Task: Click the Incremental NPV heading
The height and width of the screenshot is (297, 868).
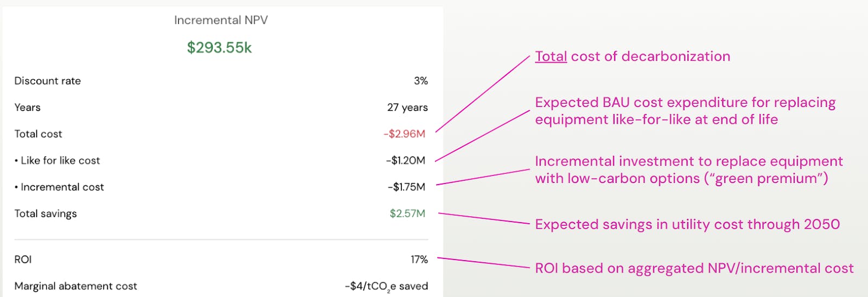Action: (x=221, y=20)
